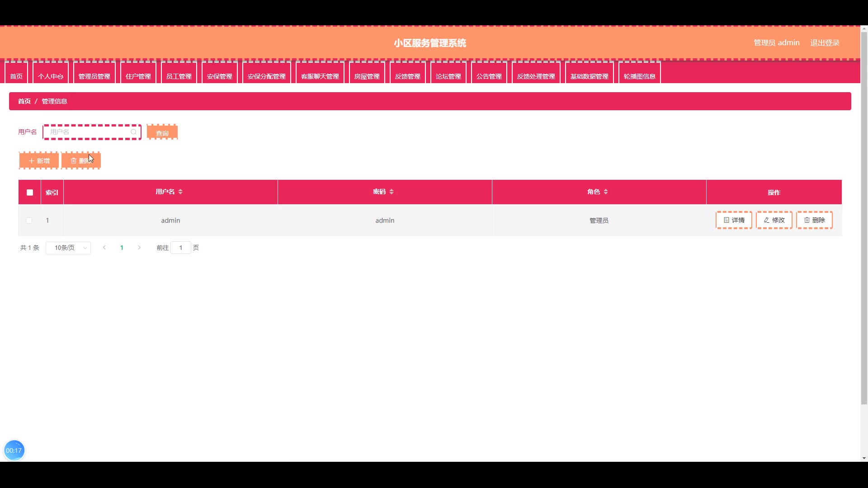Click 删除 in the admin row actions
This screenshot has height=488, width=868.
pyautogui.click(x=814, y=220)
